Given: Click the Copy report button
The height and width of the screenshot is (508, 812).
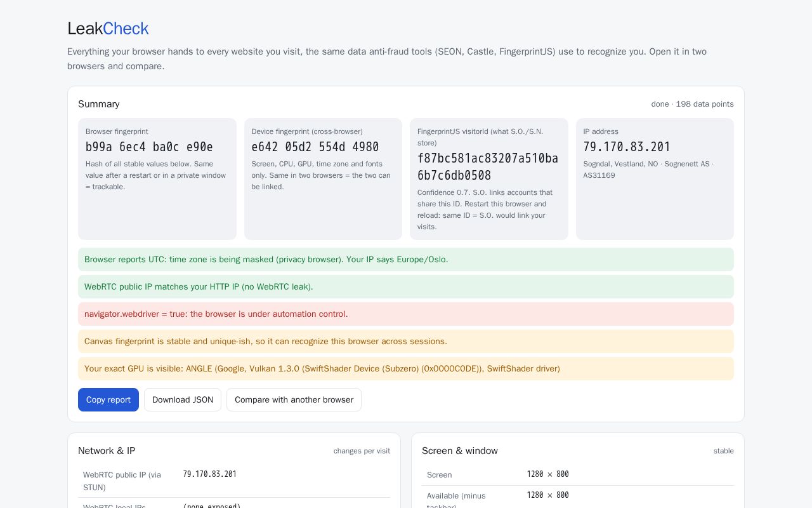Looking at the screenshot, I should [x=108, y=399].
